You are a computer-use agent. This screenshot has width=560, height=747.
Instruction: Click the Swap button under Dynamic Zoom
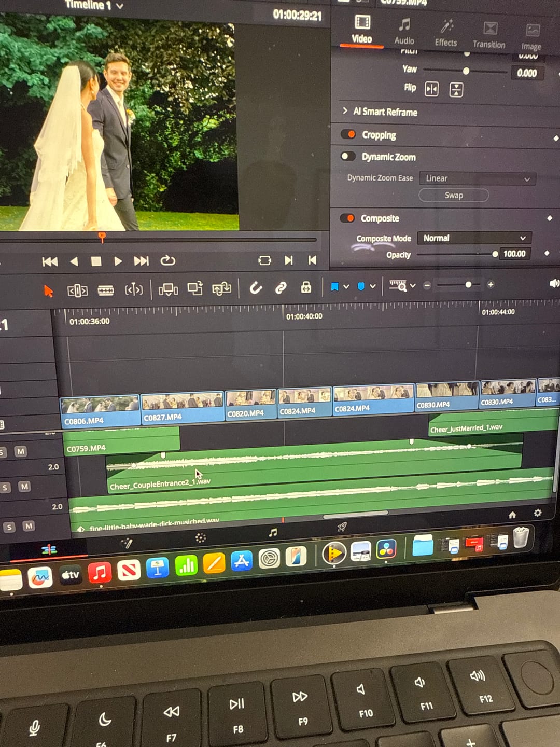[x=454, y=196]
